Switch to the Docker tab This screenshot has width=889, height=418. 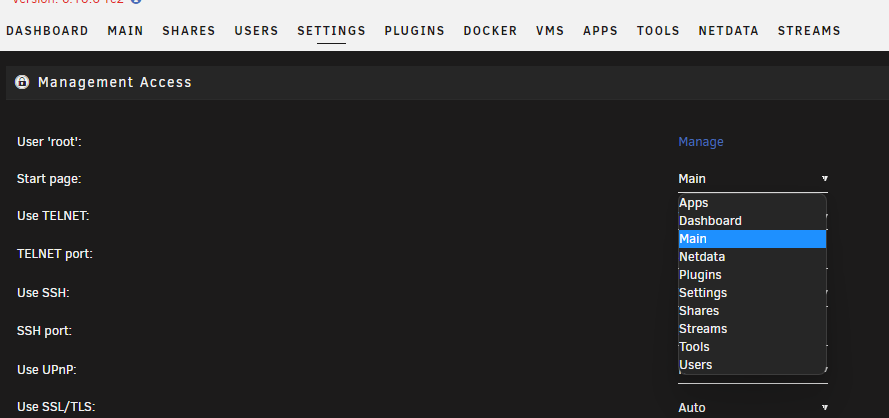(490, 31)
